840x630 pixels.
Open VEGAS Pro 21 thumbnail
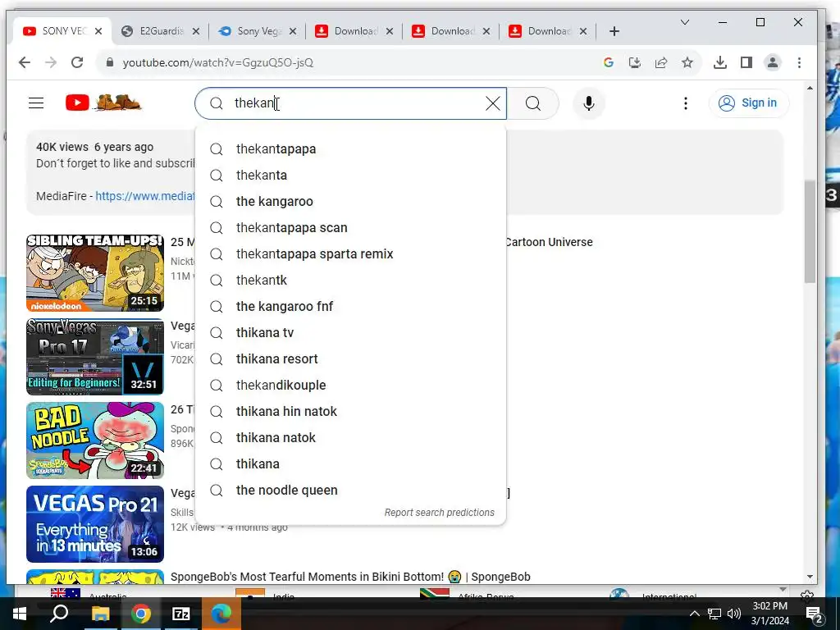(95, 524)
